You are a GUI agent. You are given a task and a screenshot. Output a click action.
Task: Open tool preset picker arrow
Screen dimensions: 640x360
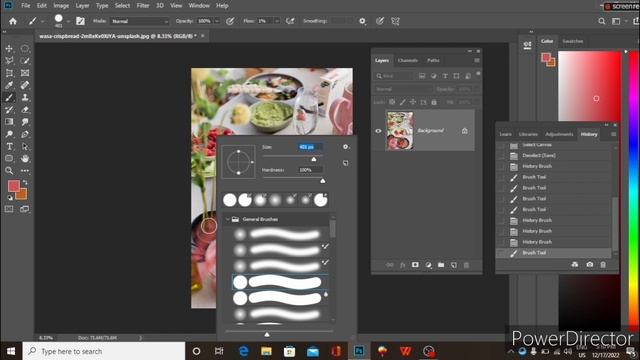(x=42, y=21)
